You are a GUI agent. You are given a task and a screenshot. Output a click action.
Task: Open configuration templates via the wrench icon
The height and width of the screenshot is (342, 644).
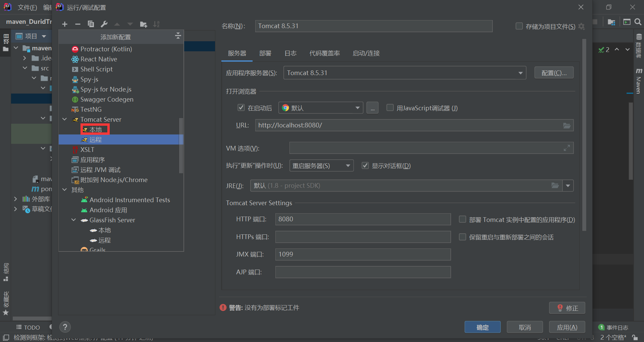104,24
